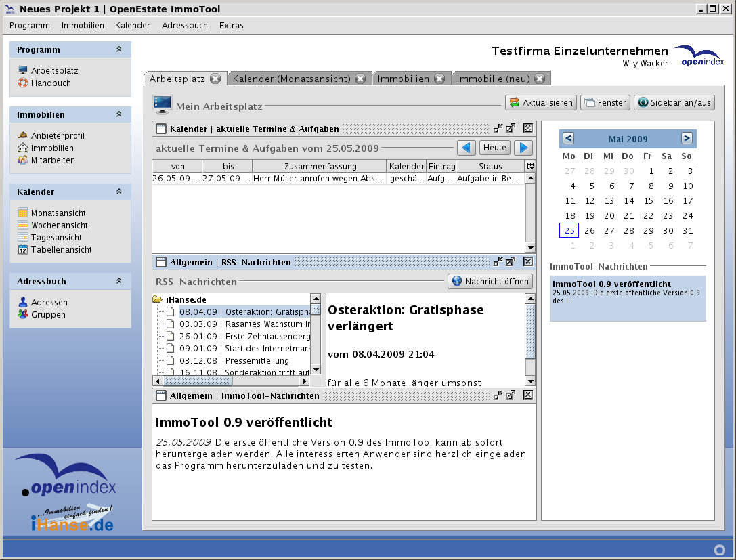This screenshot has height=560, width=736.
Task: Open Gruppen in the Adressbuch sidebar
Action: coord(48,315)
